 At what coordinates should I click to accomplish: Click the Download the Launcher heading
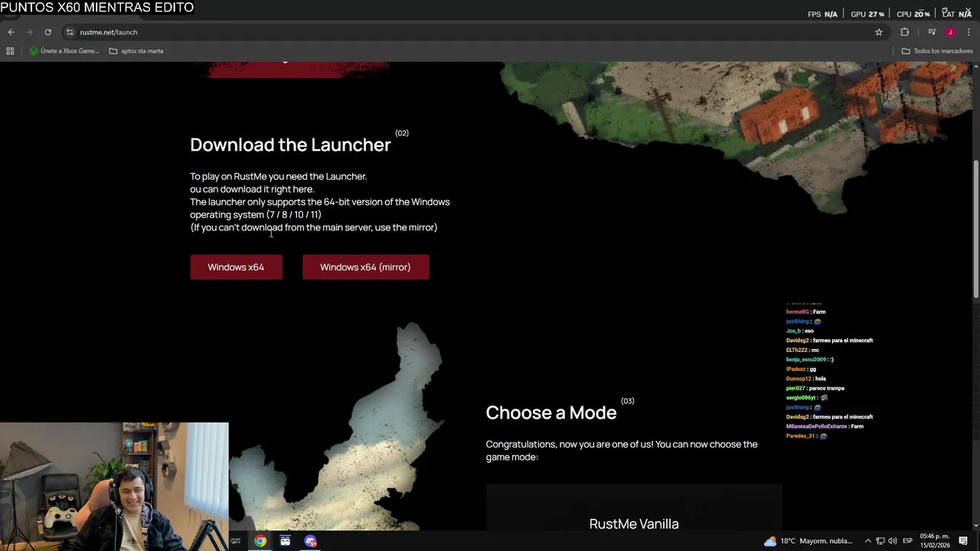290,145
